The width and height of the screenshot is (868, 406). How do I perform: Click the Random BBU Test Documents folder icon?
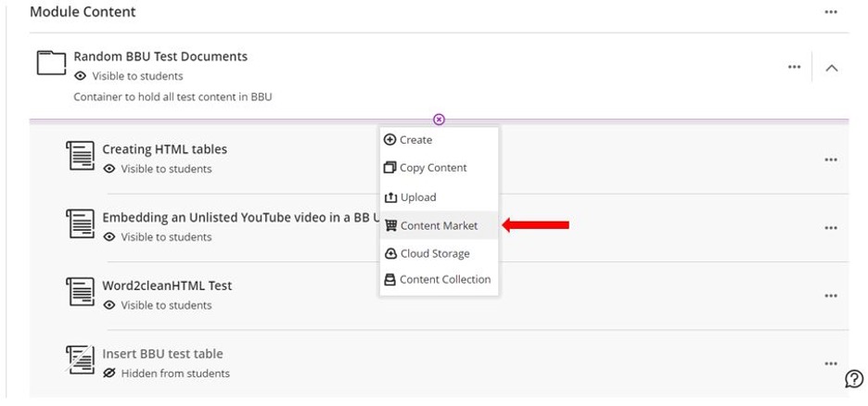pyautogui.click(x=51, y=64)
